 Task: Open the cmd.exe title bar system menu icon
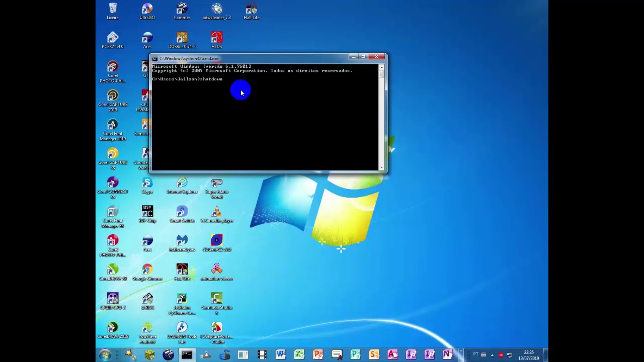pos(155,59)
